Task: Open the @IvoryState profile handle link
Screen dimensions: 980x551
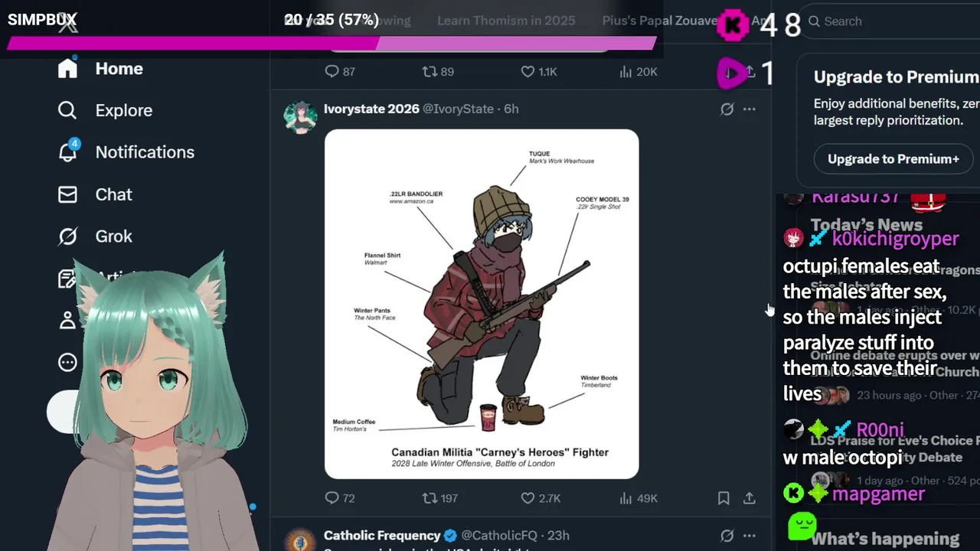Action: (x=458, y=109)
